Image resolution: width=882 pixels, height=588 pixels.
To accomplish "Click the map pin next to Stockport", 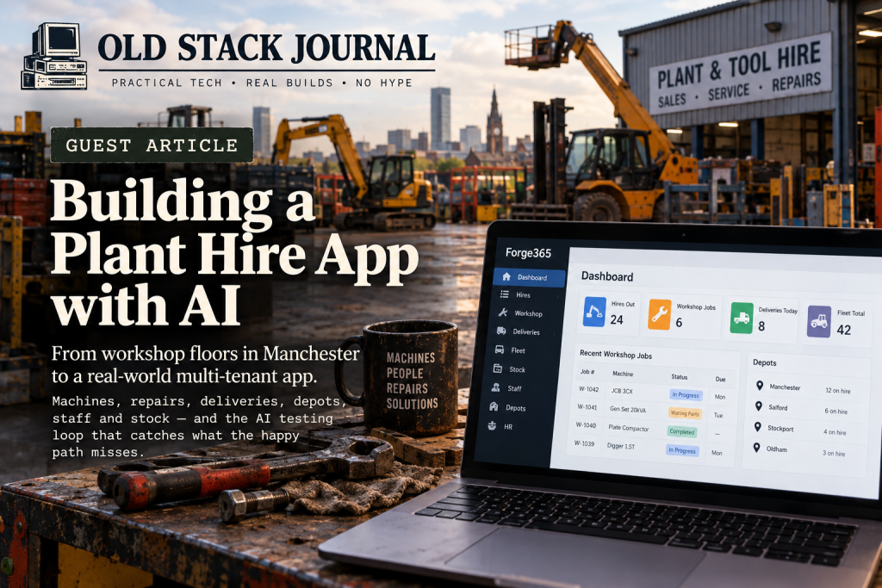I will [758, 427].
